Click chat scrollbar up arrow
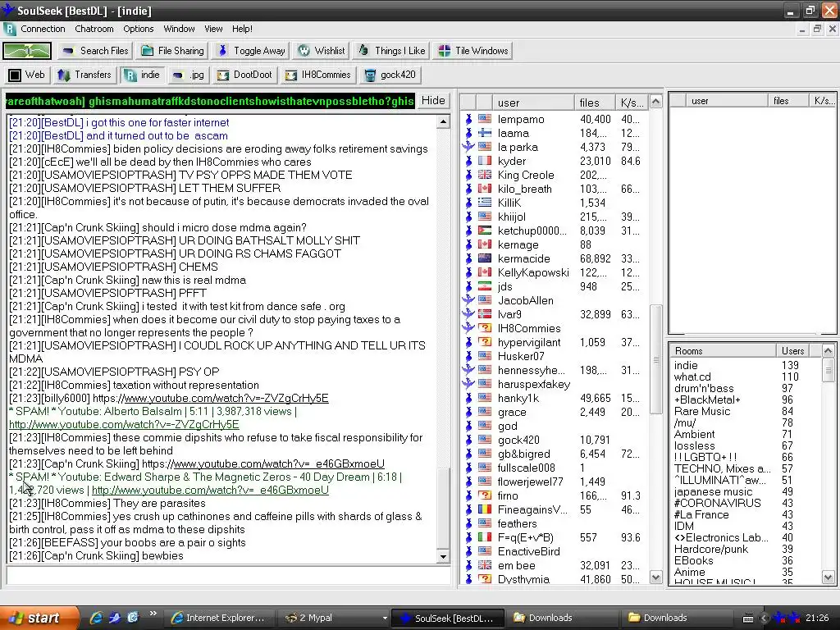This screenshot has width=840, height=630. (444, 122)
